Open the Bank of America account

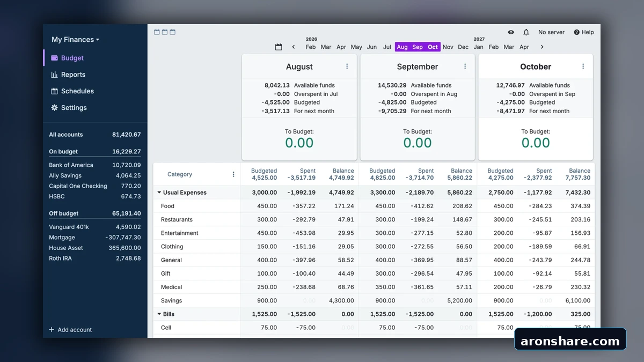pos(95,165)
